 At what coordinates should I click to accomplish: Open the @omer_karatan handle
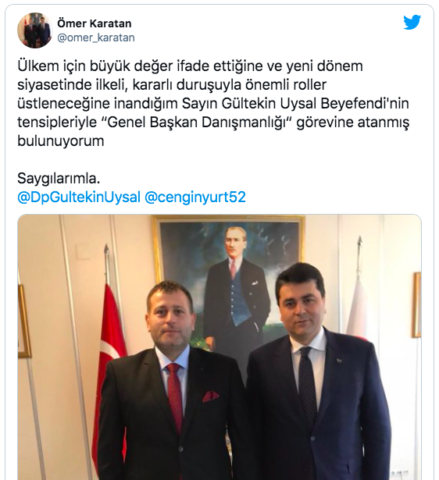point(96,38)
